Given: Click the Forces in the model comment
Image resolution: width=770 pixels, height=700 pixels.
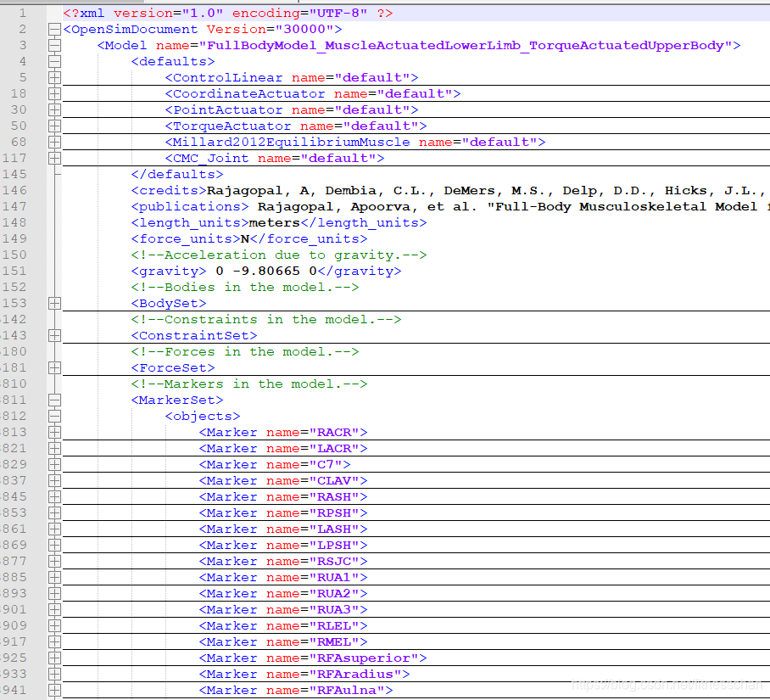Looking at the screenshot, I should pyautogui.click(x=245, y=352).
